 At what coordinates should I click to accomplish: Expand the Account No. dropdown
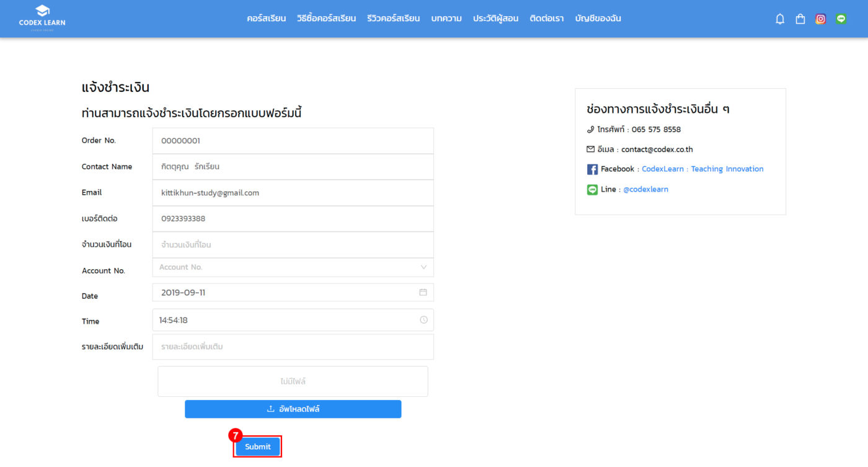point(293,267)
